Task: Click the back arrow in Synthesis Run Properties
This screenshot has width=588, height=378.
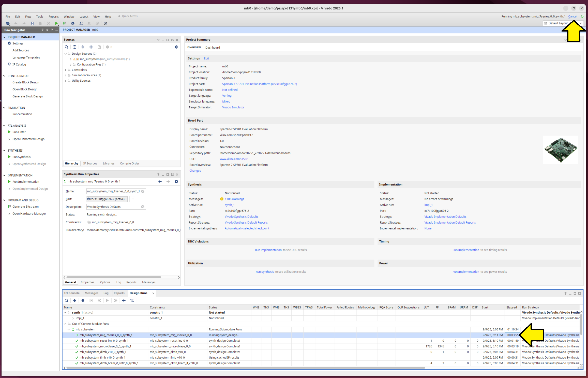Action: click(160, 182)
